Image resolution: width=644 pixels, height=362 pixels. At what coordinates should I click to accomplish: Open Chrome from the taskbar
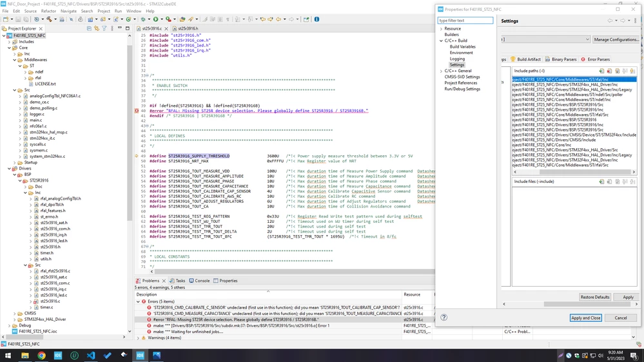[41, 356]
